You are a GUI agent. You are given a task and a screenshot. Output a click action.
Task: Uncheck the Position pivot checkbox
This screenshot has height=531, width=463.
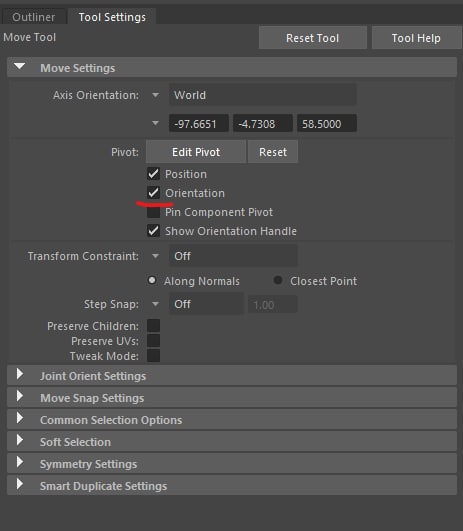(x=153, y=174)
